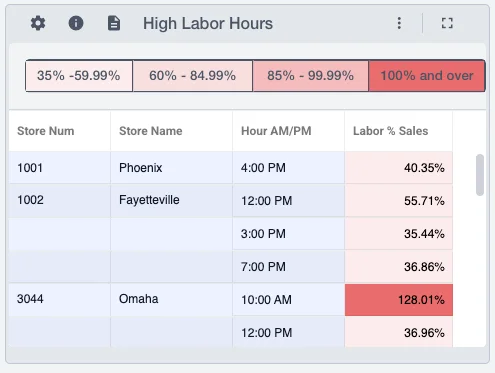495x373 pixels.
Task: Sort by the Labor % Sales column header
Action: pos(398,131)
